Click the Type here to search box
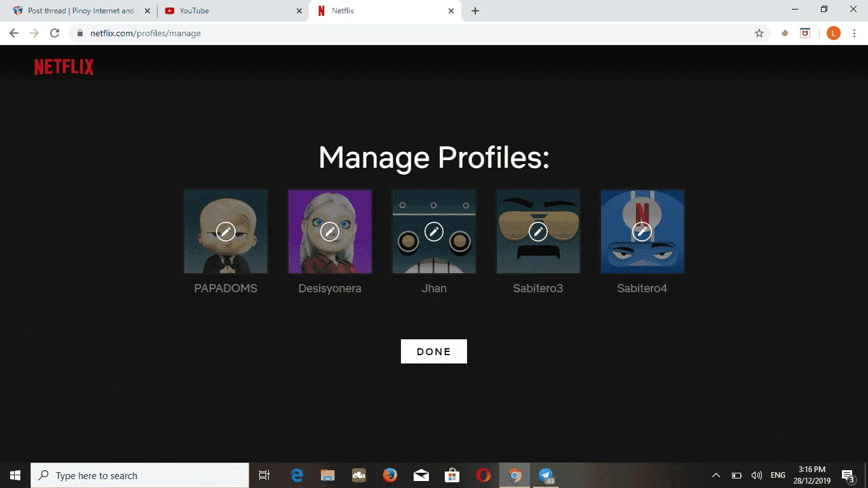 coord(140,475)
